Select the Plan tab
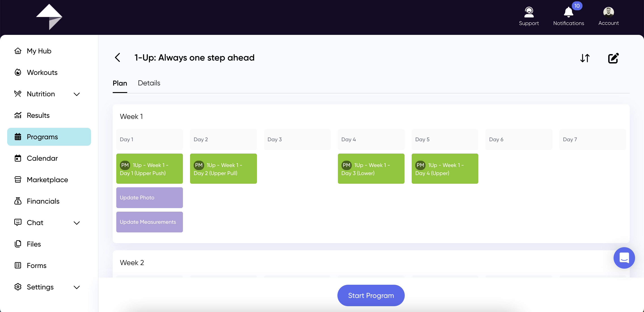The width and height of the screenshot is (644, 312). point(120,83)
